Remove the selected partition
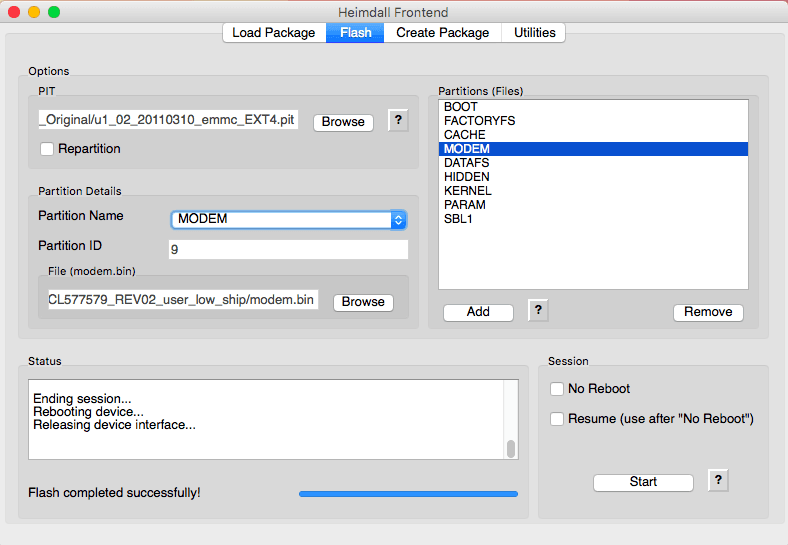 coord(708,312)
